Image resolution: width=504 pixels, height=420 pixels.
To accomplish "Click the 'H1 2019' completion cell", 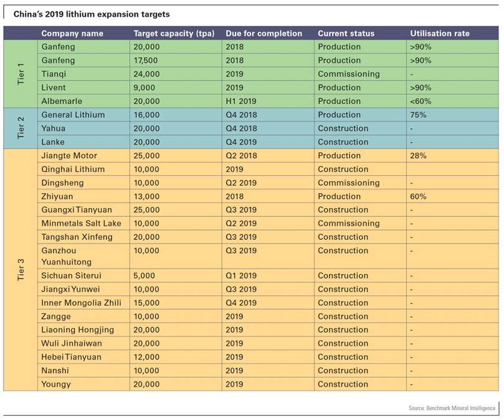I will tap(241, 101).
